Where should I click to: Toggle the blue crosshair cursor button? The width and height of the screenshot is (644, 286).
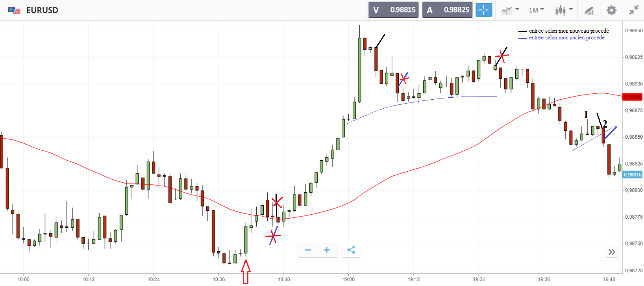[484, 10]
